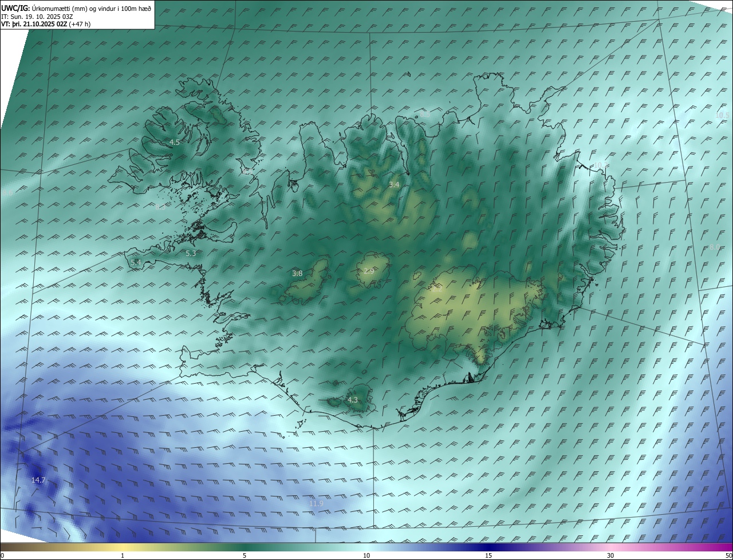Click the 2.2 value on Vatnajökull glacier
733x560 pixels.
tap(436, 289)
